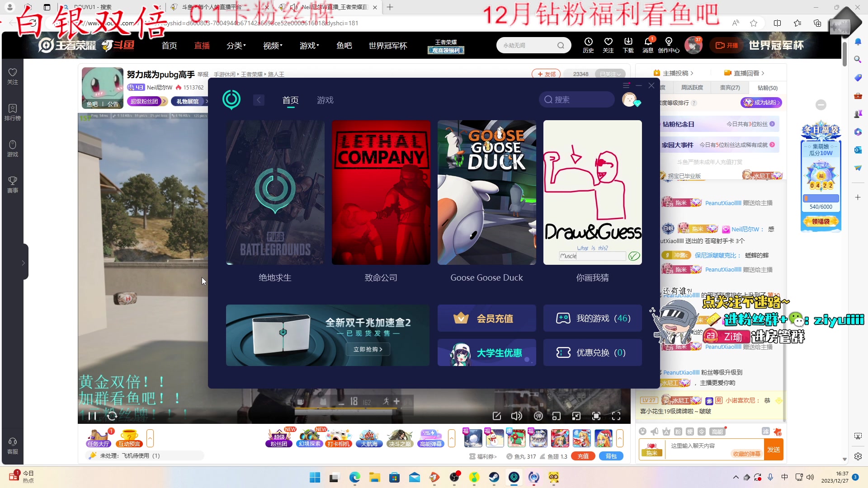Image resolution: width=868 pixels, height=488 pixels.
Task: Open 分类 dropdown in Douyu nav
Action: point(236,46)
